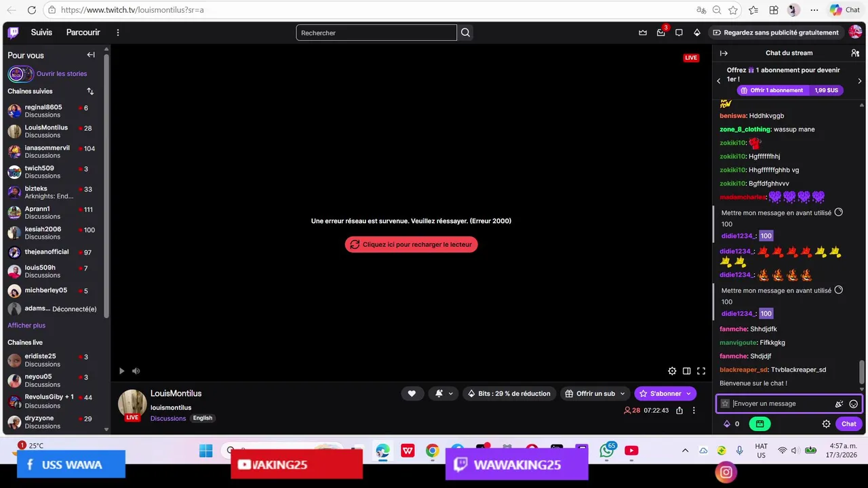Open notifications inbox with badge 3
868x488 pixels.
(661, 33)
